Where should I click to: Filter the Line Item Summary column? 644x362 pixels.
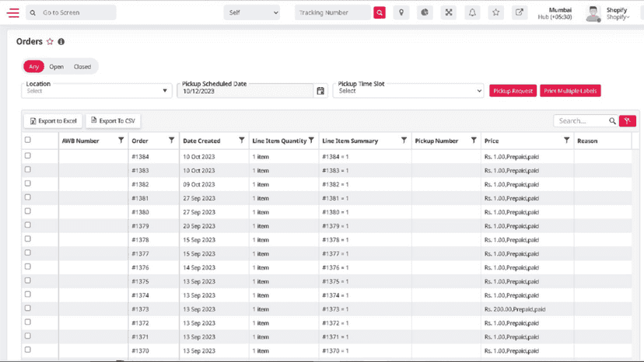click(404, 141)
